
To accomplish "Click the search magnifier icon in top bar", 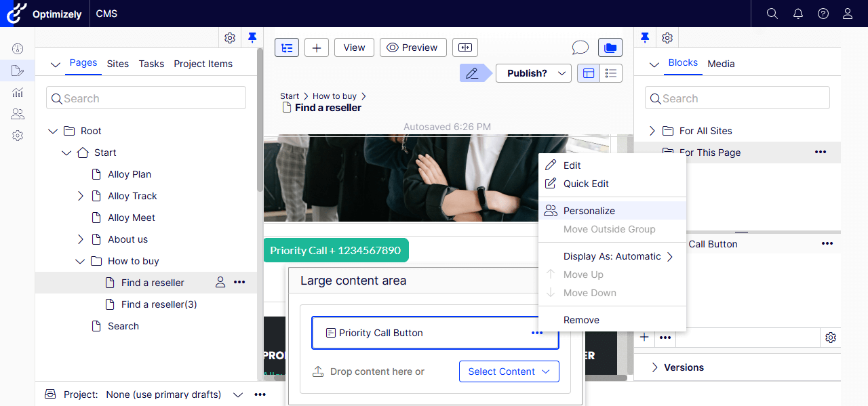I will (772, 14).
